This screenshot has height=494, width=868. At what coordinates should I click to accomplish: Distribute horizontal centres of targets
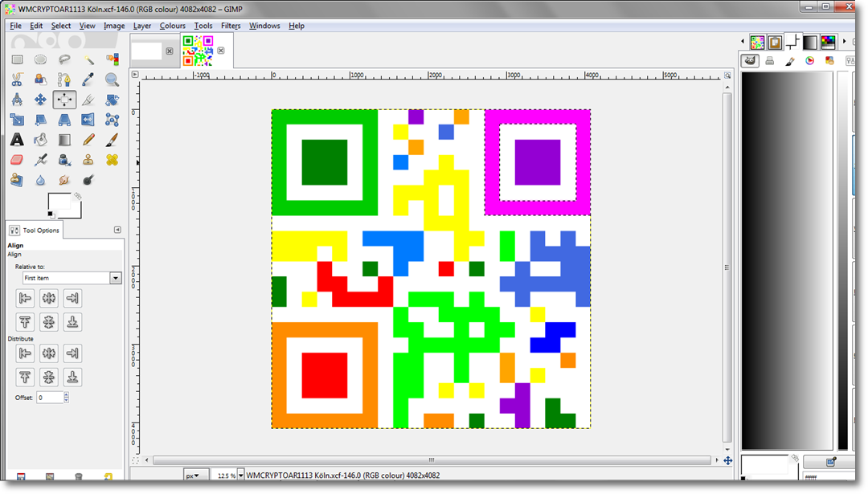tap(49, 353)
